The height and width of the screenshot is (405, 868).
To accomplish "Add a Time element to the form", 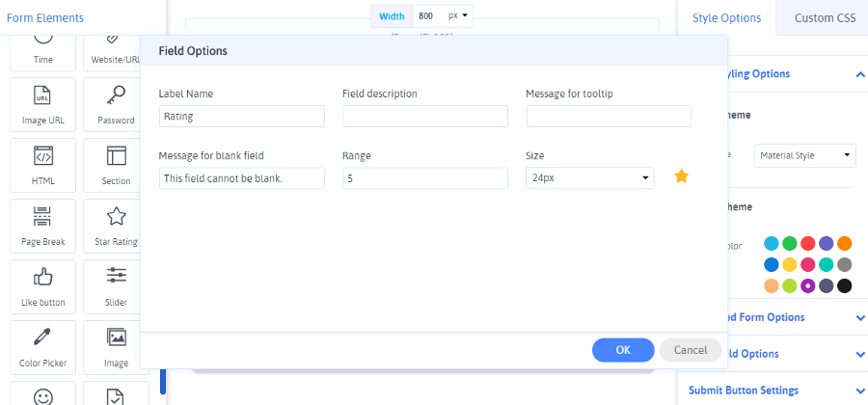I will tap(43, 53).
